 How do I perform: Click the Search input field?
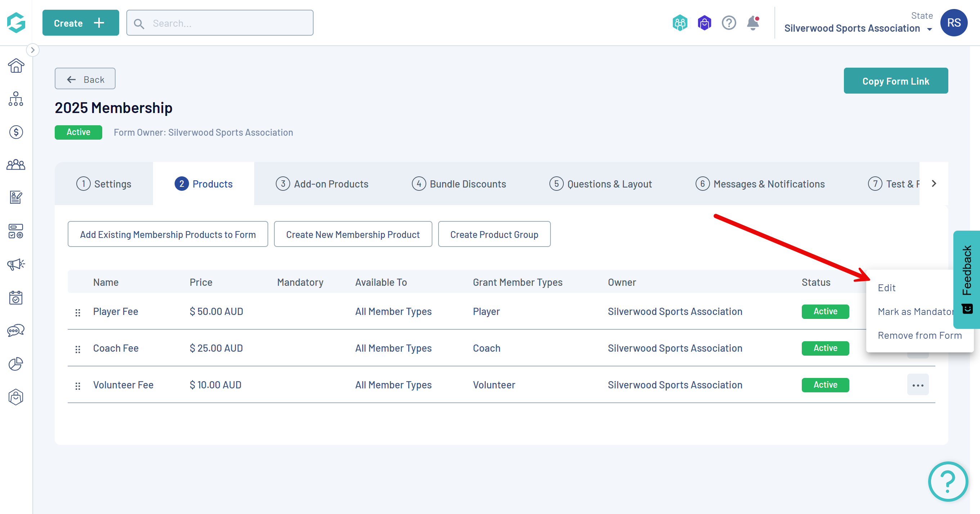coord(220,23)
